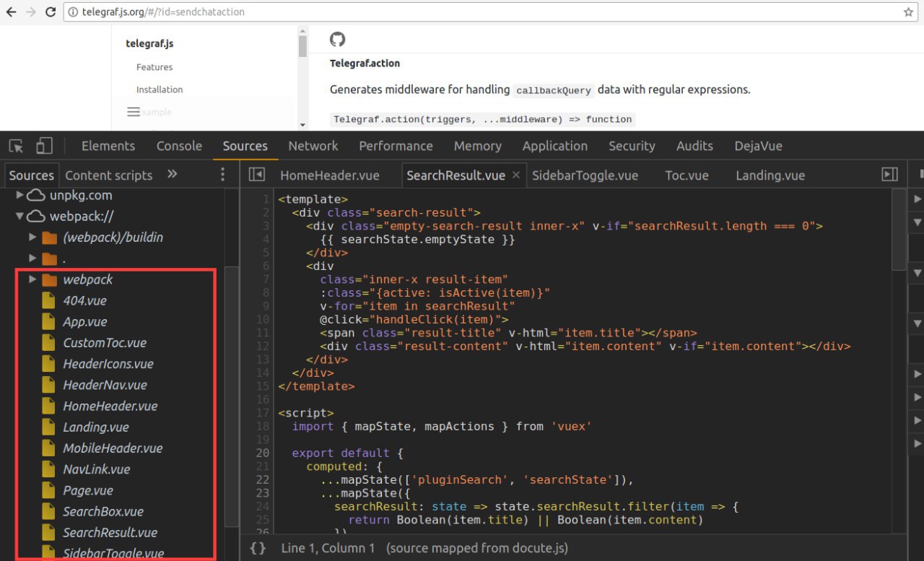Click the cloud icon beside unpkg.com

[x=36, y=195]
